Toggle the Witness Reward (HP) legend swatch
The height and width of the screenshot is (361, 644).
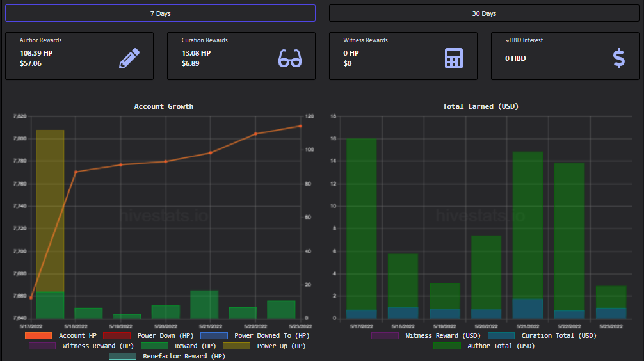pyautogui.click(x=42, y=346)
